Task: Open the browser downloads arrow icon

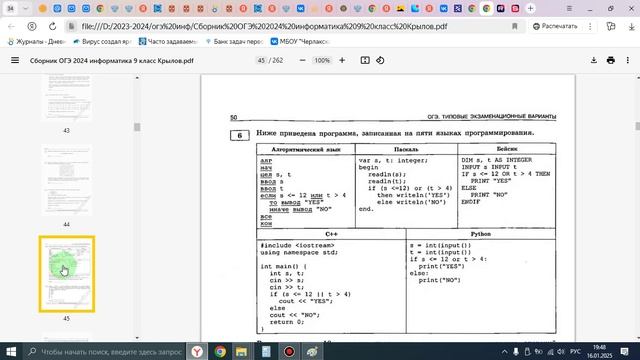Action: click(x=631, y=27)
